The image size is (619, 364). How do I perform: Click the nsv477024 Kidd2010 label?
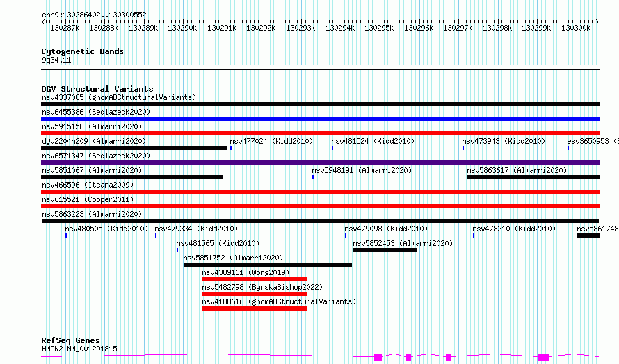pyautogui.click(x=271, y=141)
